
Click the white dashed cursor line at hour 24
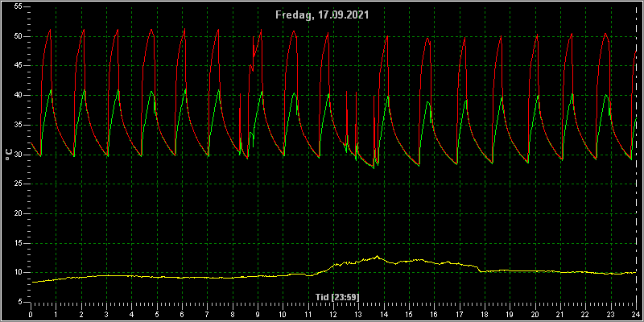636,156
